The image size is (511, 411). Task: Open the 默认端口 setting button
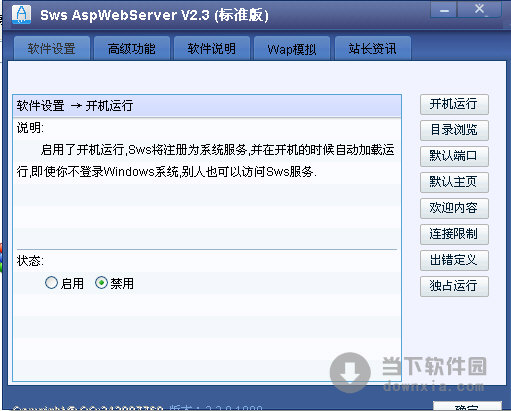pyautogui.click(x=454, y=156)
